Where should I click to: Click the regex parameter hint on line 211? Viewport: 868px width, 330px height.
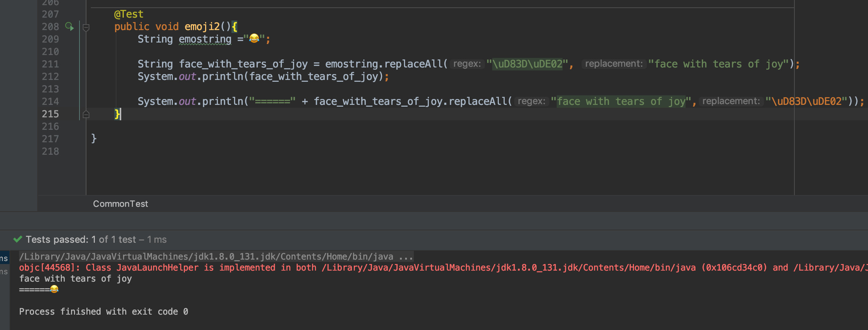click(x=467, y=64)
